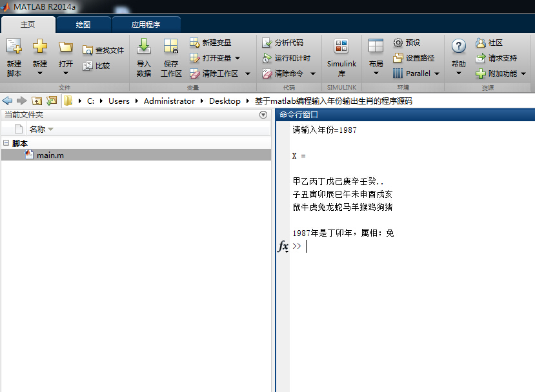Switch to the 应用程序 (Apps) tab
This screenshot has width=535, height=392.
pyautogui.click(x=146, y=24)
